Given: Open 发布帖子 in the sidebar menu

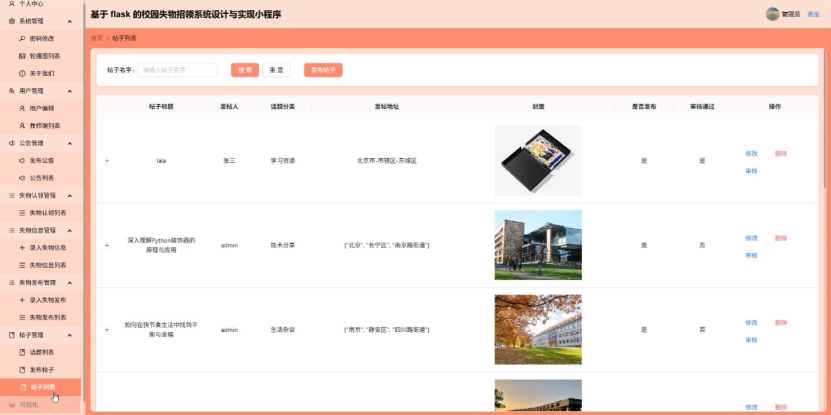Looking at the screenshot, I should (x=41, y=369).
